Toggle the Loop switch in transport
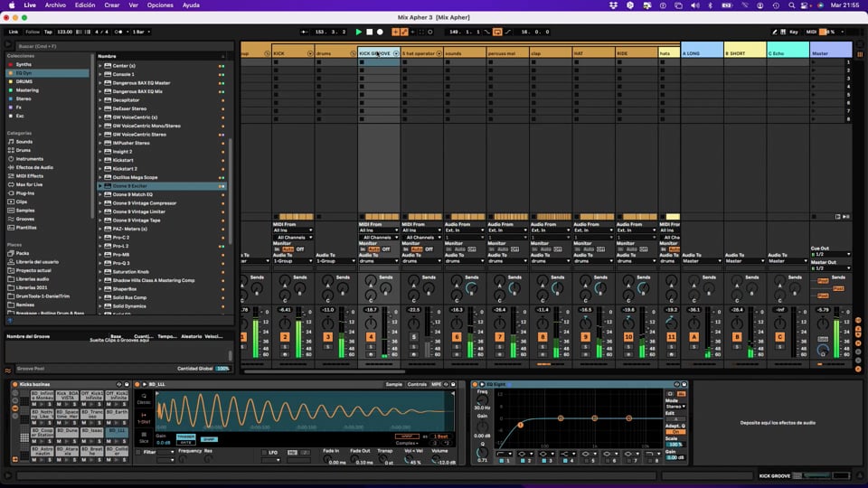Screen dimensions: 868x488 (x=497, y=33)
